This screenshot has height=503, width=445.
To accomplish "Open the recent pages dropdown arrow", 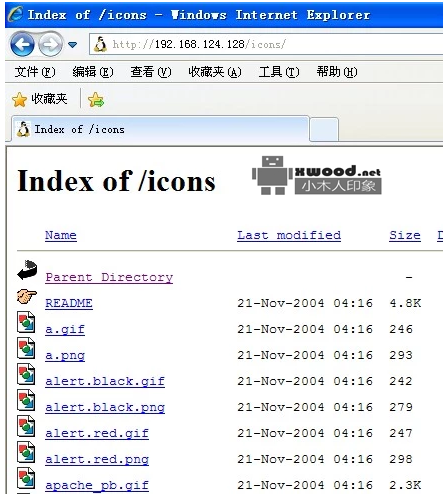I will [72, 44].
